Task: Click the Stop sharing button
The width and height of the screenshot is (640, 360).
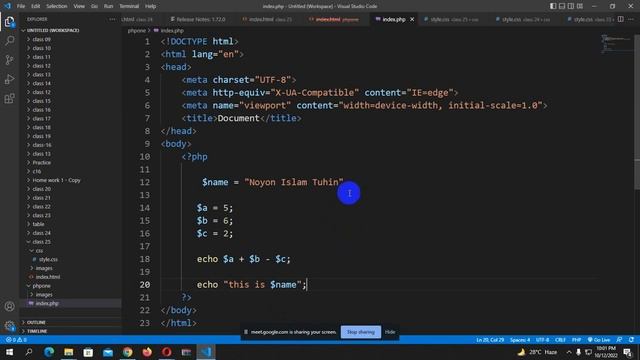Action: 361,332
